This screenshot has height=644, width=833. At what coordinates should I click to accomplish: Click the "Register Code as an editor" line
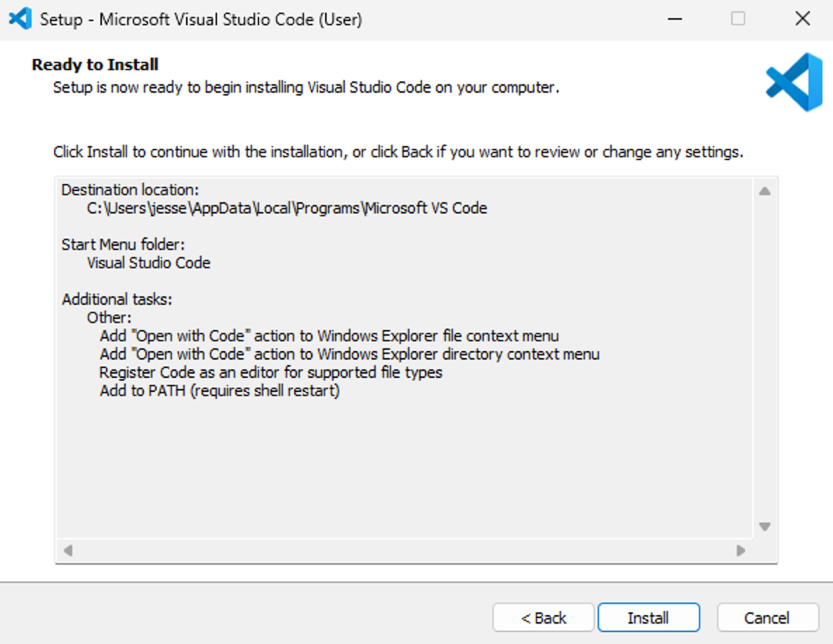270,372
